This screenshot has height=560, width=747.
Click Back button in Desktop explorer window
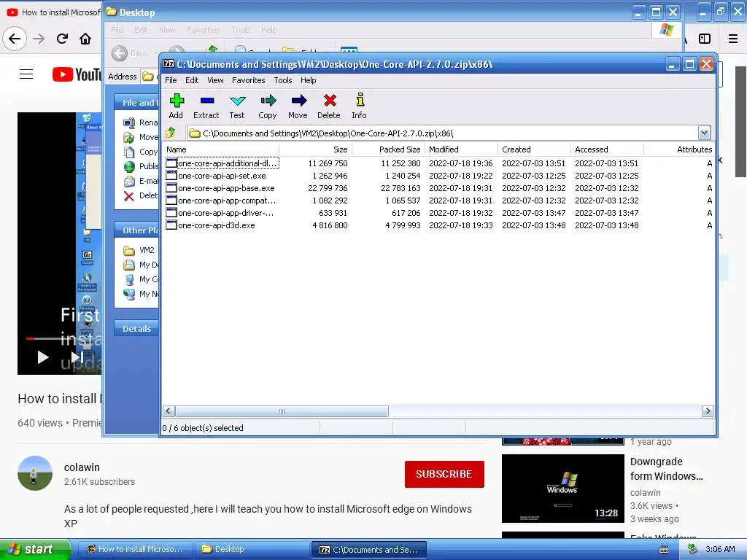tap(130, 52)
